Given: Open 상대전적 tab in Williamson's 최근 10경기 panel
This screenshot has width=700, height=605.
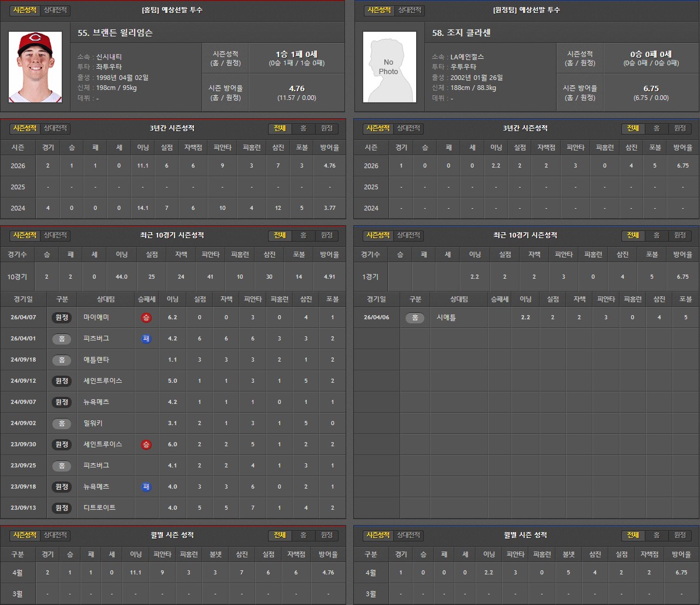Looking at the screenshot, I should [x=56, y=235].
